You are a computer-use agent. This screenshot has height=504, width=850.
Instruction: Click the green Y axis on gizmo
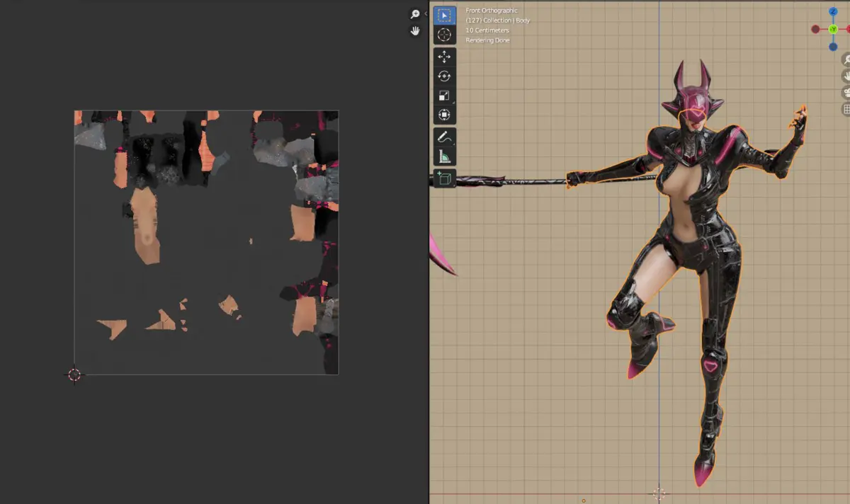coord(833,29)
